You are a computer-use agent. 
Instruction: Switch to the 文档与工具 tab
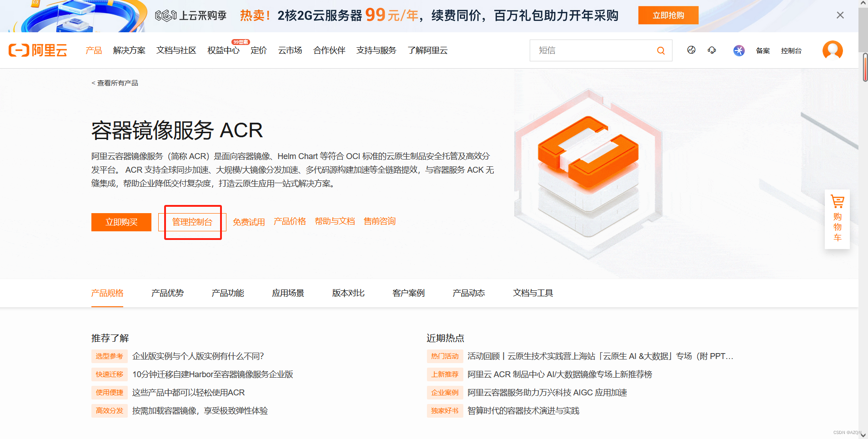tap(533, 293)
